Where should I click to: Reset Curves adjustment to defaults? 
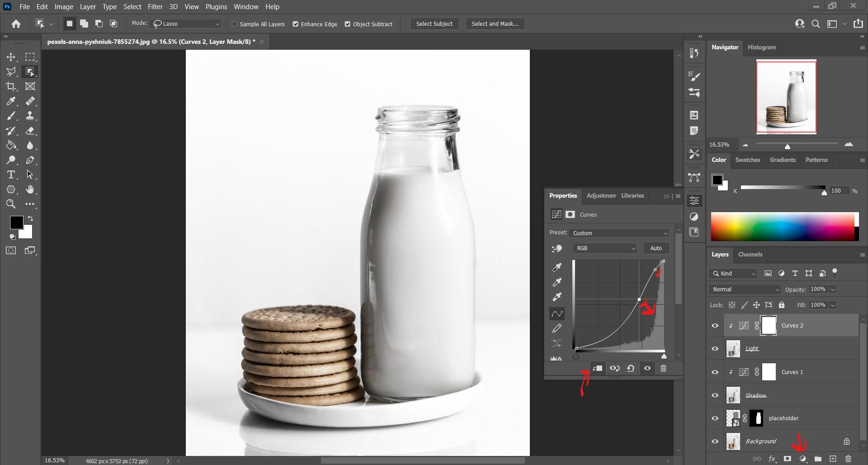pos(631,368)
